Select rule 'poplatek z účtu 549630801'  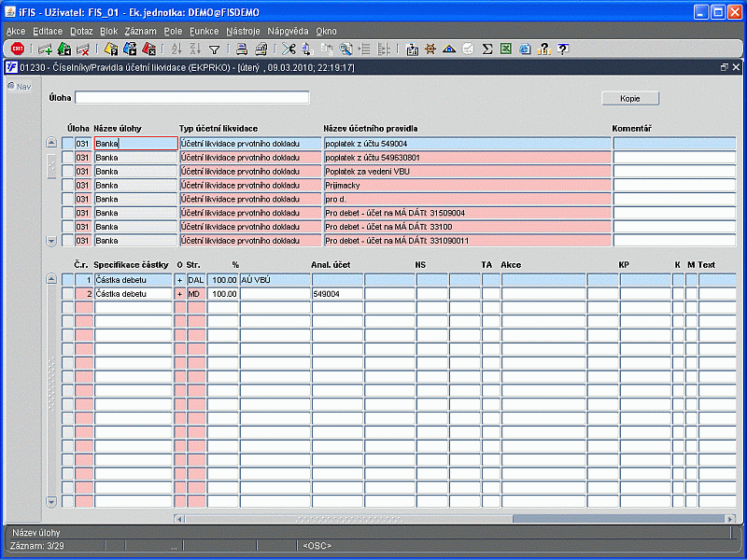468,158
